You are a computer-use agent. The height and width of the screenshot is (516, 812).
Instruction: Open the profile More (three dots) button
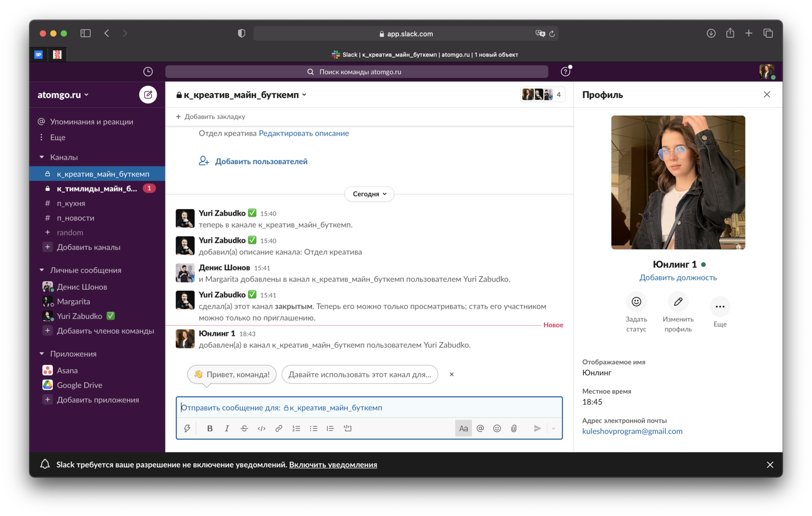click(x=720, y=306)
